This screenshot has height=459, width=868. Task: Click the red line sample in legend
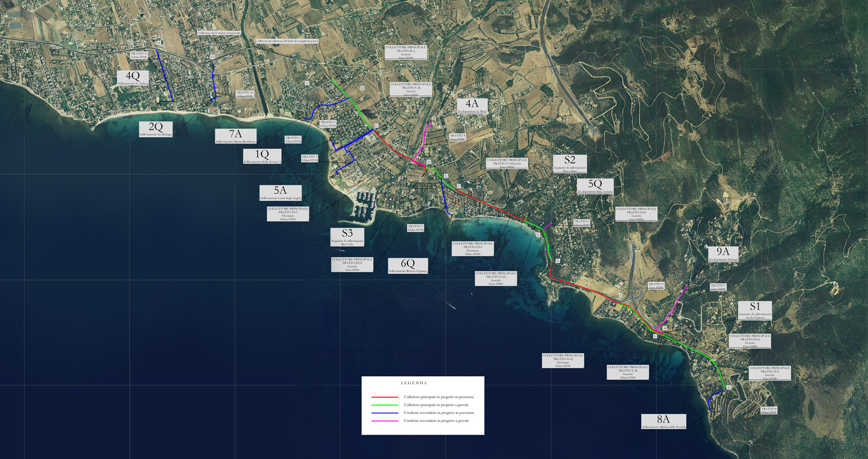coord(384,397)
